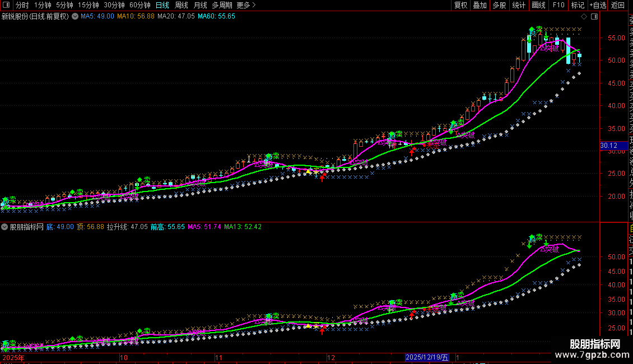Click the 底: 49.00 value

pos(60,227)
